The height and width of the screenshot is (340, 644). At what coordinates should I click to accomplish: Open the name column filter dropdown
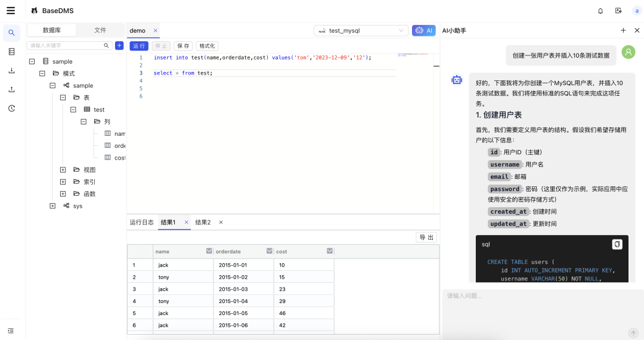point(209,251)
